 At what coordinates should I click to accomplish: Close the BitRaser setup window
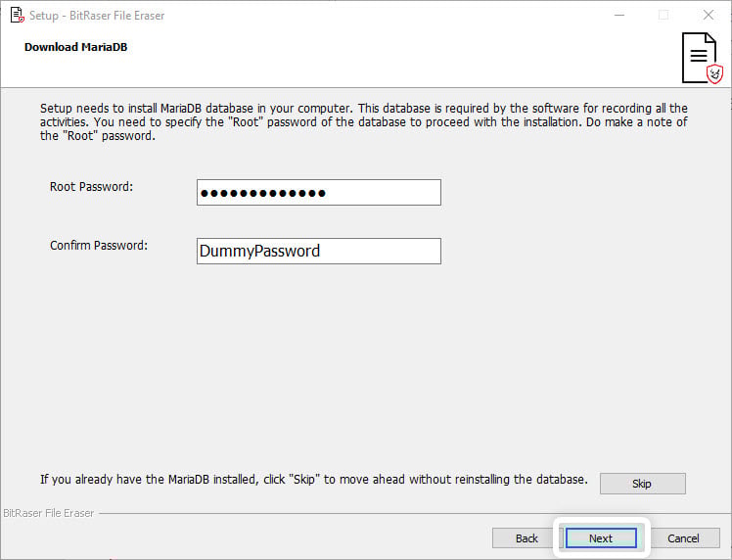click(x=709, y=15)
